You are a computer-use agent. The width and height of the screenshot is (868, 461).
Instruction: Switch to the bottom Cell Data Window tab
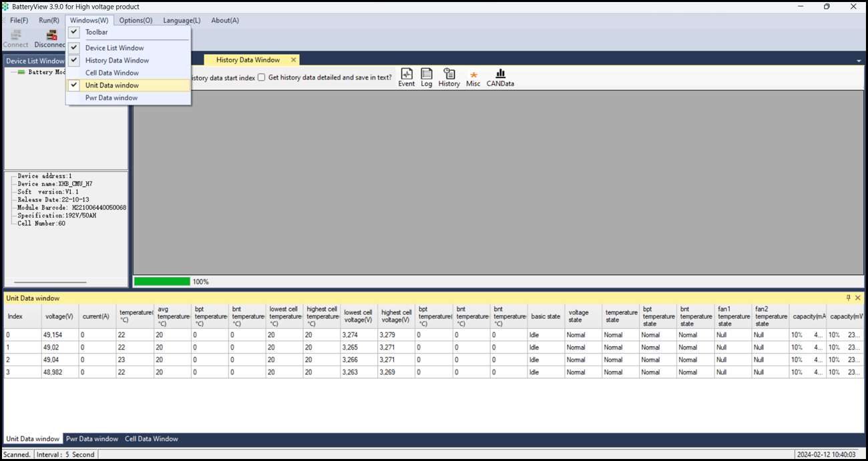tap(152, 439)
